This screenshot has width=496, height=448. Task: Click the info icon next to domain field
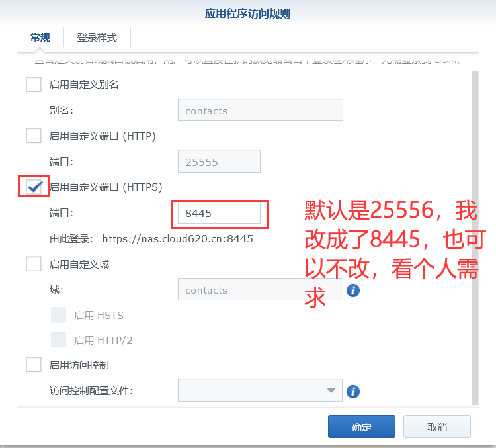353,291
